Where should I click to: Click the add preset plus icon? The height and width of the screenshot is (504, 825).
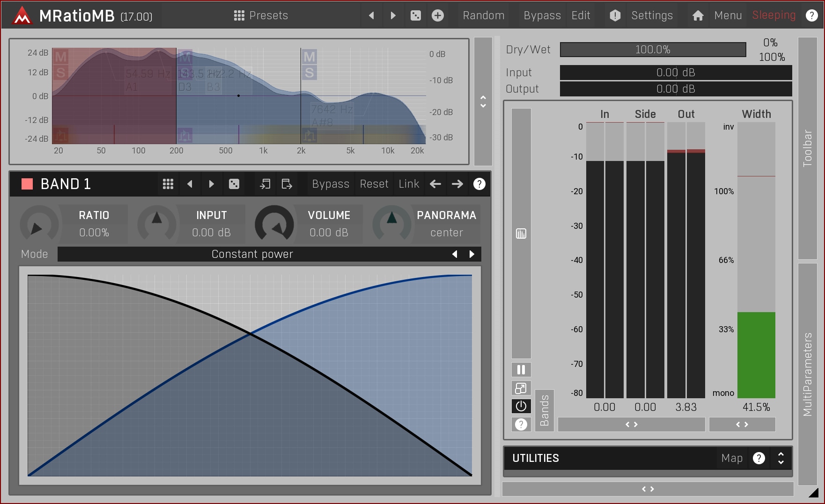pyautogui.click(x=438, y=15)
